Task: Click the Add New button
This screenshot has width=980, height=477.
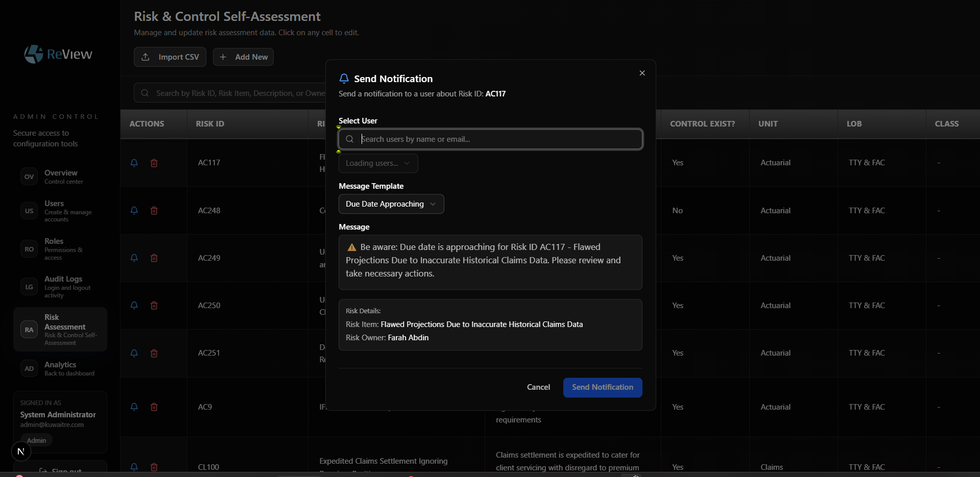Action: [x=243, y=57]
